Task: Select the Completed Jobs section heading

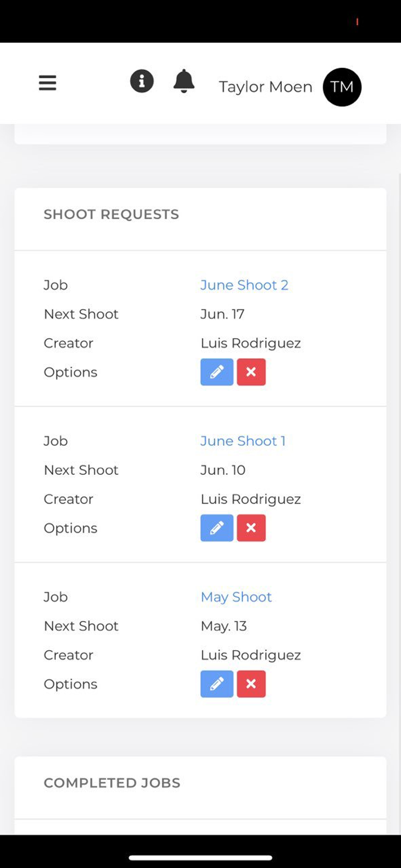Action: tap(112, 783)
